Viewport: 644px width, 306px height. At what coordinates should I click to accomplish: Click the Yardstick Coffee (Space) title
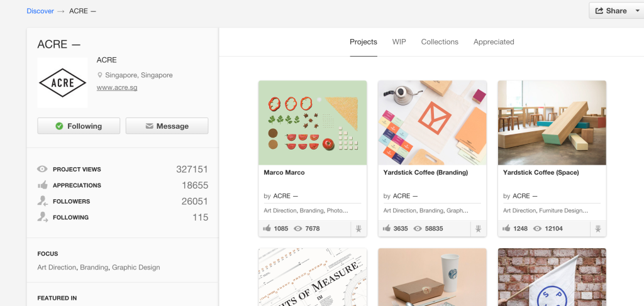point(541,173)
